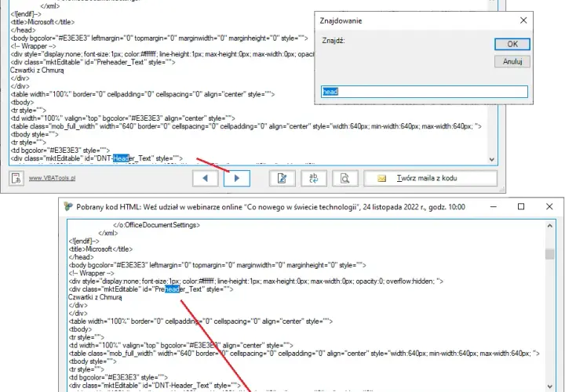This screenshot has width=565, height=392.
Task: Confirm search with OK in Znajdowanie dialog
Action: point(512,44)
